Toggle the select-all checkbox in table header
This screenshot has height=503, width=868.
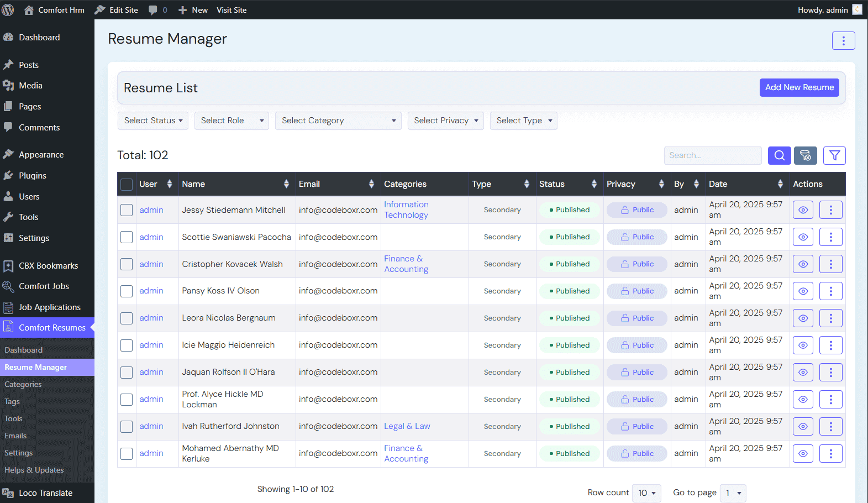127,185
